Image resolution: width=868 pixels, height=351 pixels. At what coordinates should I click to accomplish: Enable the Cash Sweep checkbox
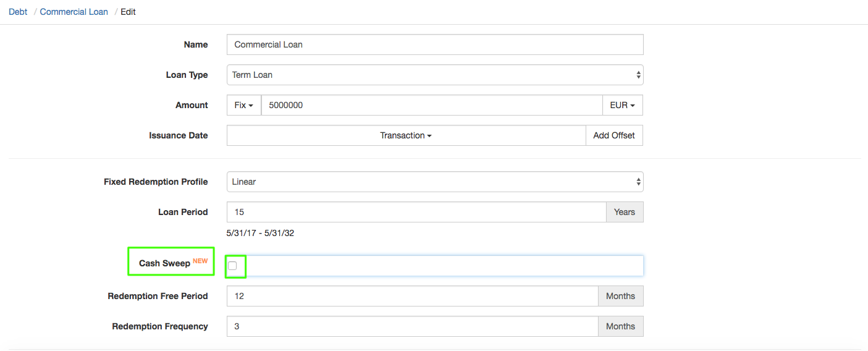[x=232, y=266]
